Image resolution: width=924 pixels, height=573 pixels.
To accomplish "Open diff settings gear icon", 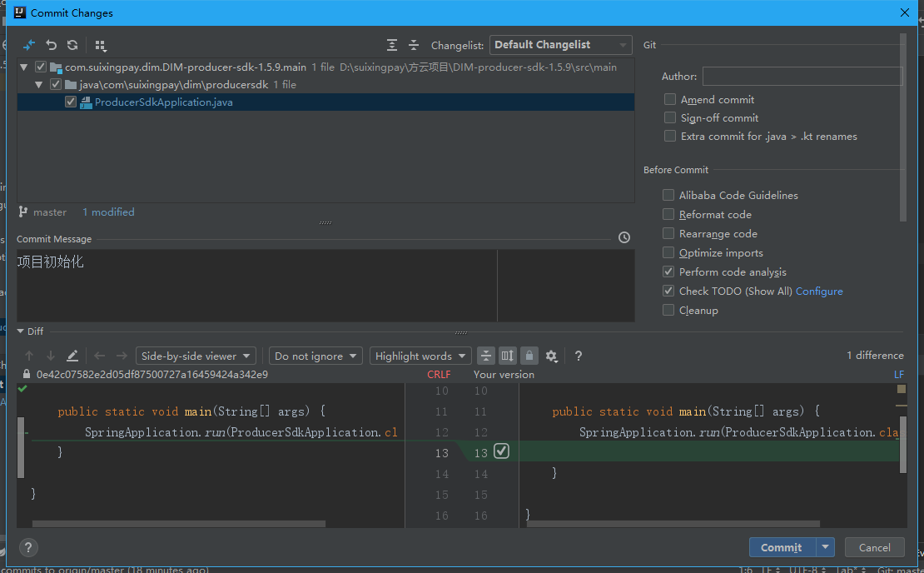I will 551,356.
